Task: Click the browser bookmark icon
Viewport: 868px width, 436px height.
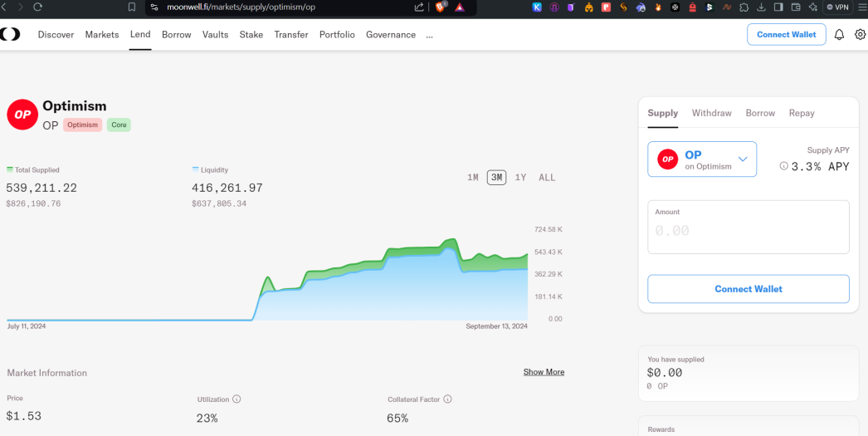Action: [132, 7]
